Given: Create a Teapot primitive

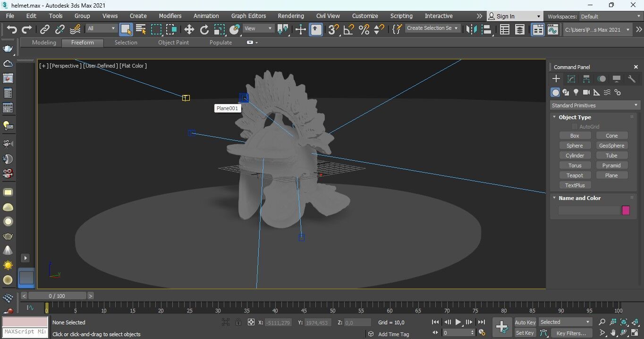Looking at the screenshot, I should pyautogui.click(x=575, y=175).
